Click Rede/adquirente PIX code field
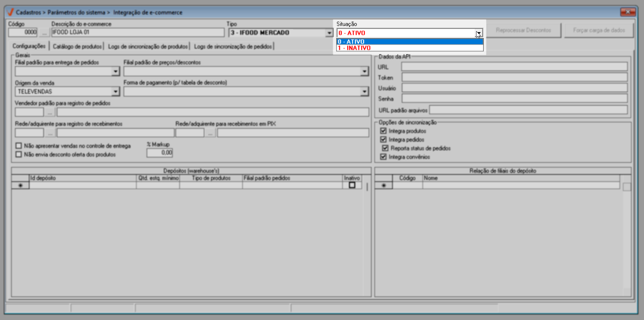644x320 pixels. [190, 133]
